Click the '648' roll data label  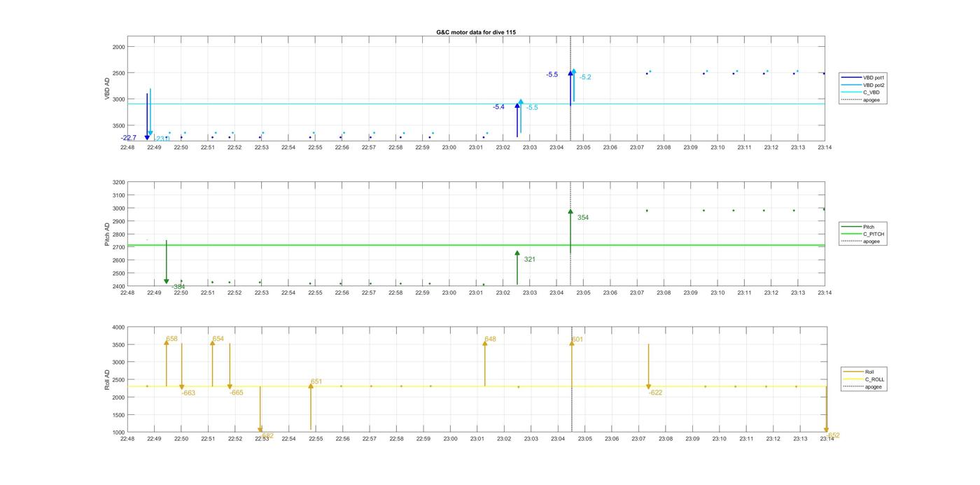(490, 339)
